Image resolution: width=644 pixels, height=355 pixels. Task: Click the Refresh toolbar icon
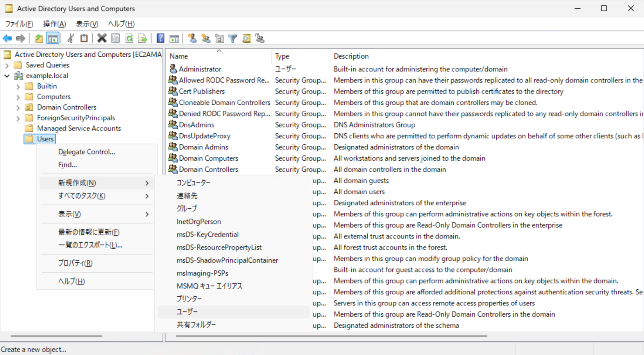click(x=129, y=38)
